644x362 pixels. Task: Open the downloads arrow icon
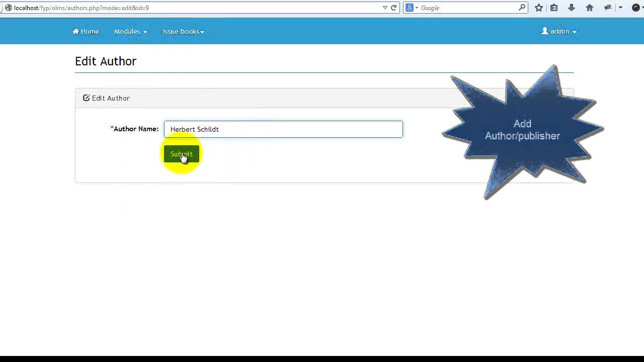pos(572,8)
